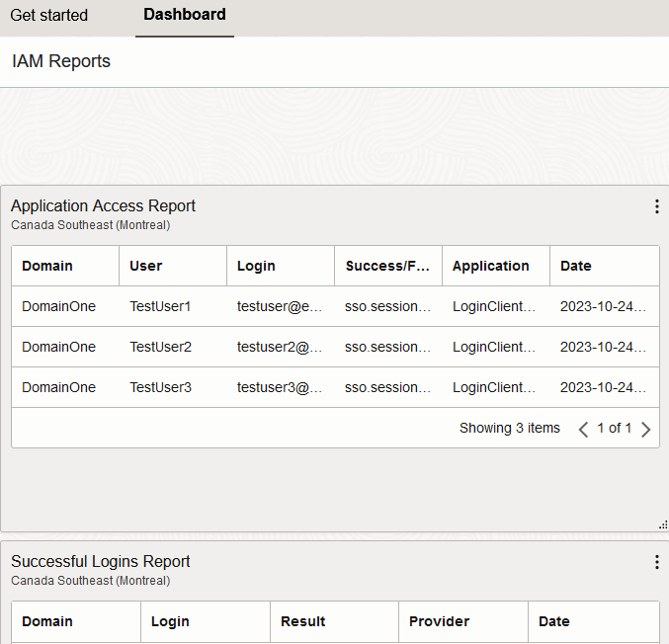Screen dimensions: 669x644
Task: Click the Provider column header
Action: coord(463,621)
